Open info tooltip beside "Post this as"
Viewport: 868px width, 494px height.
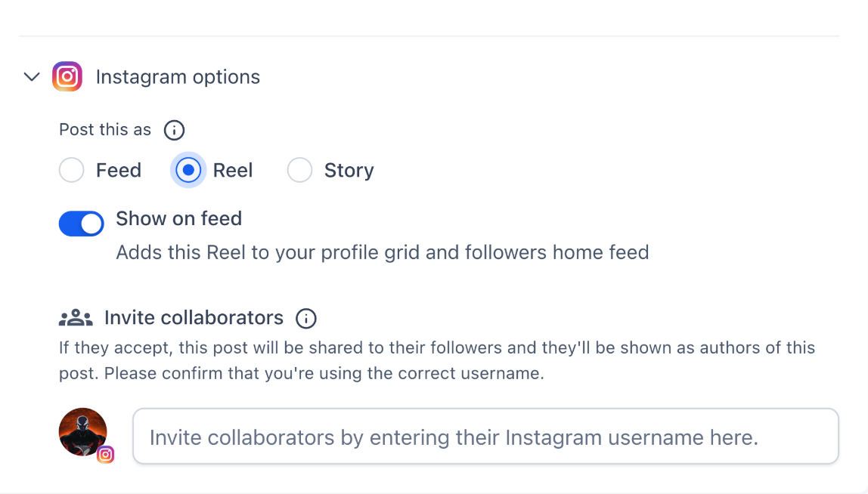click(174, 130)
